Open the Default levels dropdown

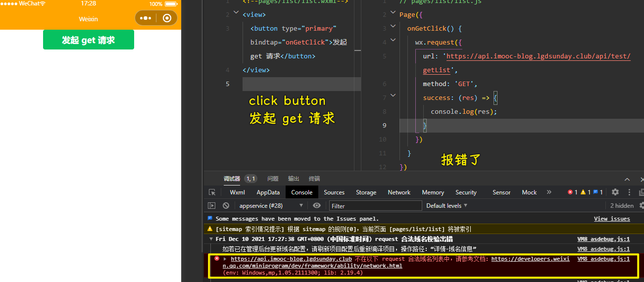pos(447,205)
